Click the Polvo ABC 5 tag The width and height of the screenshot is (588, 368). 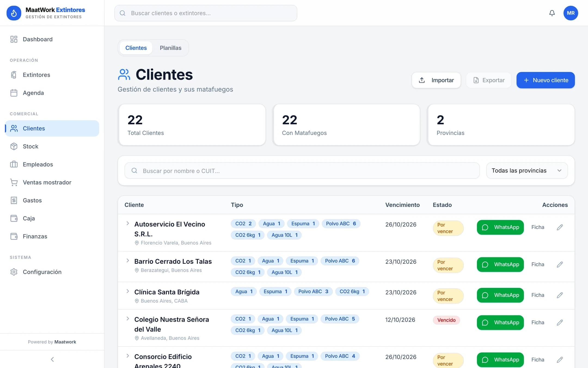click(x=340, y=319)
